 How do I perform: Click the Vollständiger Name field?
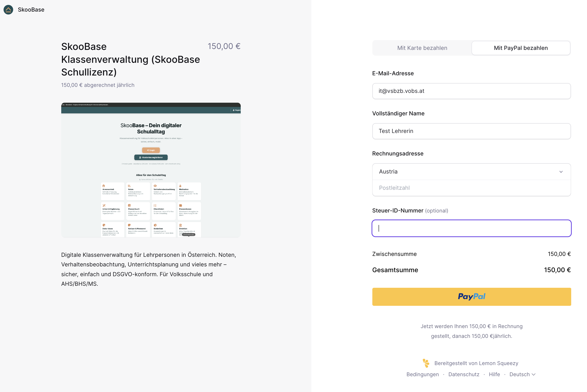coord(471,131)
